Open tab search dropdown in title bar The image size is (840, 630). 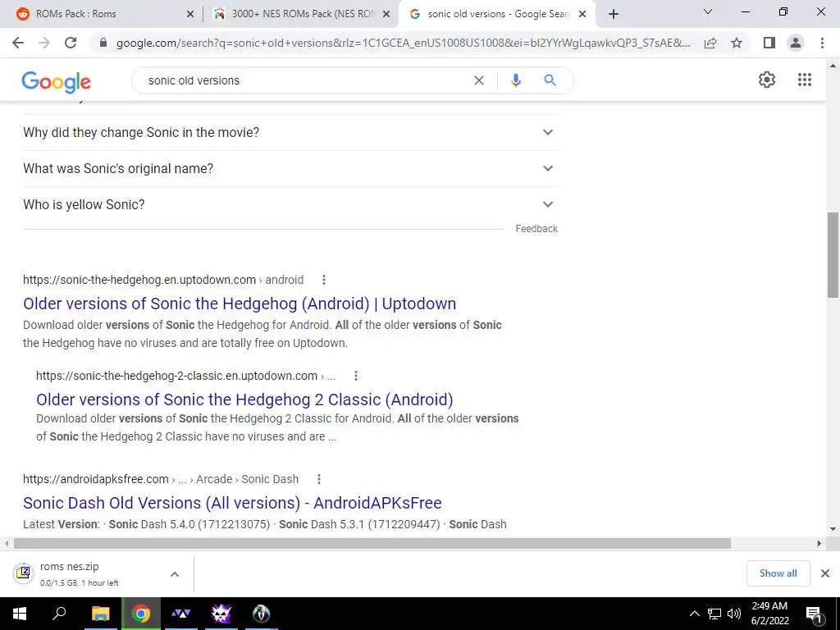point(708,11)
